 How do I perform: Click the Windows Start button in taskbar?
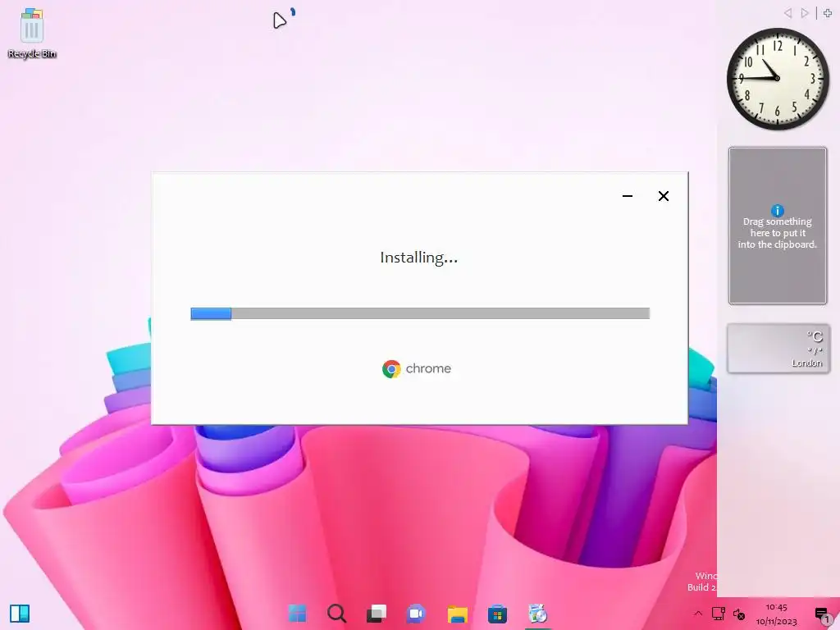tap(297, 613)
